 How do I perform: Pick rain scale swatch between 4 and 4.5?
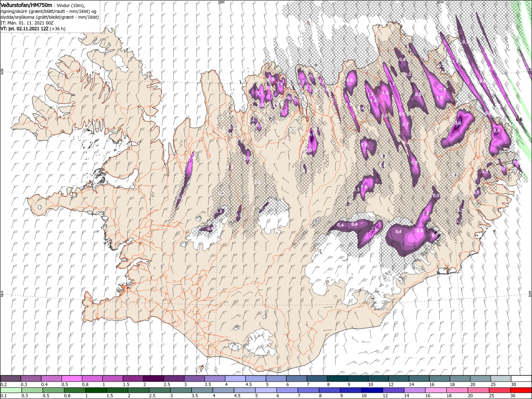click(x=223, y=390)
